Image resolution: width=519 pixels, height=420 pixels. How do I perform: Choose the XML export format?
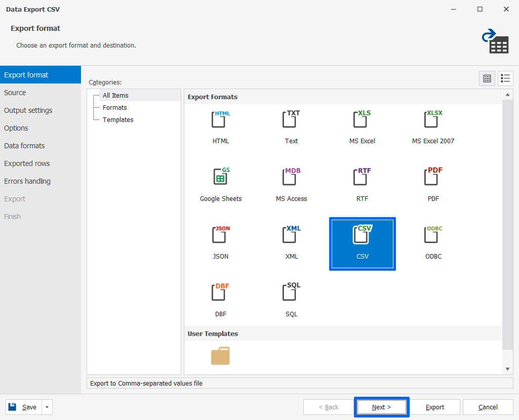(x=291, y=241)
